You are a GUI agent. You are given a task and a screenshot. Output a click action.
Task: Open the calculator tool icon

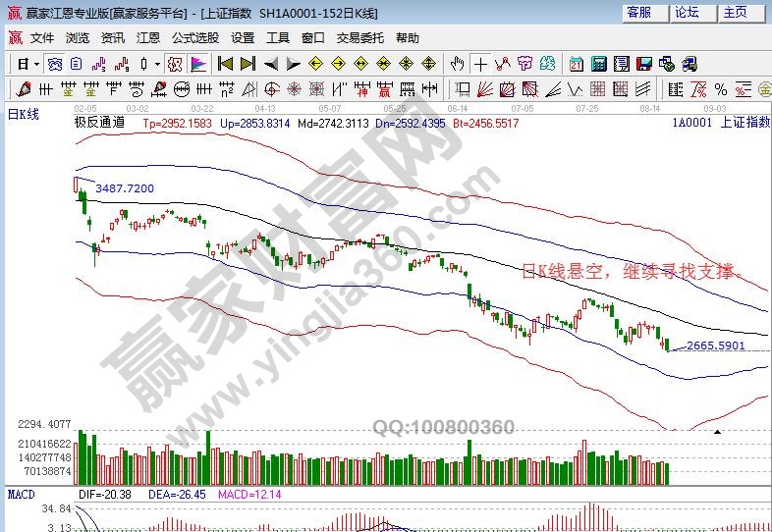point(598,64)
